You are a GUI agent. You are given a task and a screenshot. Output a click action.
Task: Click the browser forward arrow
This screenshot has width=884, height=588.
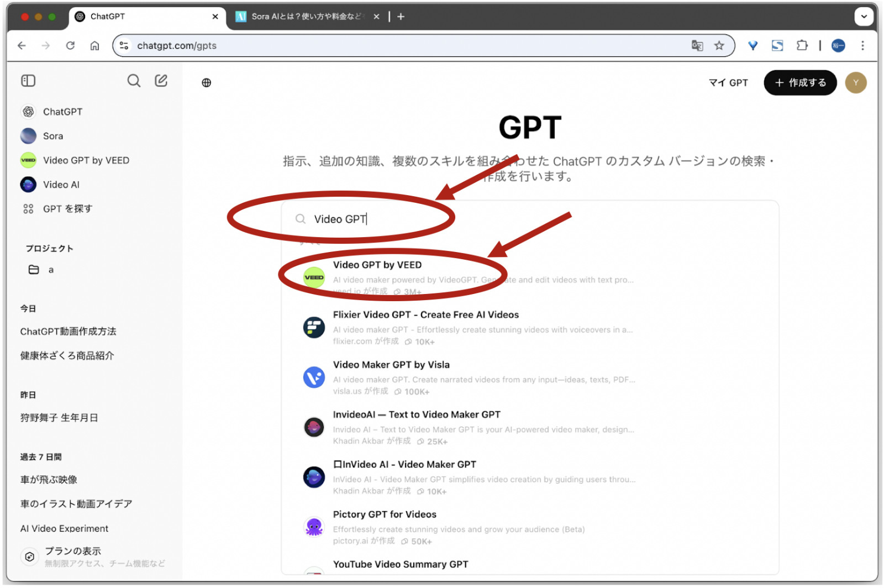coord(46,46)
